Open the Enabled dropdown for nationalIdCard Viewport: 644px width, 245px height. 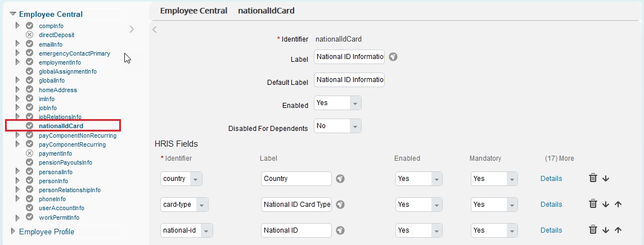pyautogui.click(x=337, y=103)
